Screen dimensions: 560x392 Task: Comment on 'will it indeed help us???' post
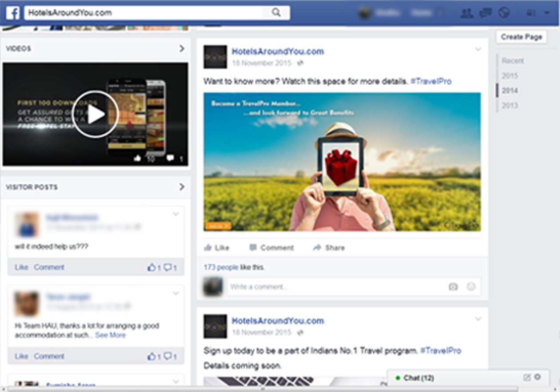pyautogui.click(x=49, y=267)
